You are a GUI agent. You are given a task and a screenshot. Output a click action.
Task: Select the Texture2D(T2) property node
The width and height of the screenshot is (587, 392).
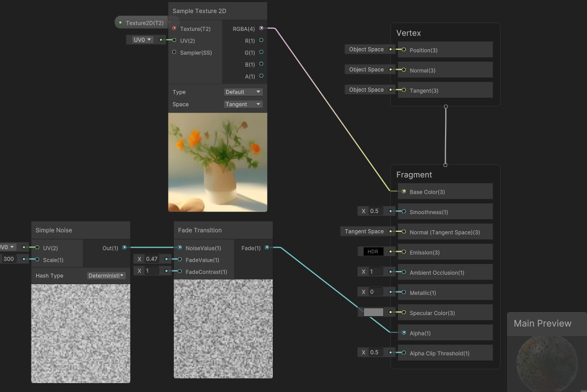click(x=144, y=23)
